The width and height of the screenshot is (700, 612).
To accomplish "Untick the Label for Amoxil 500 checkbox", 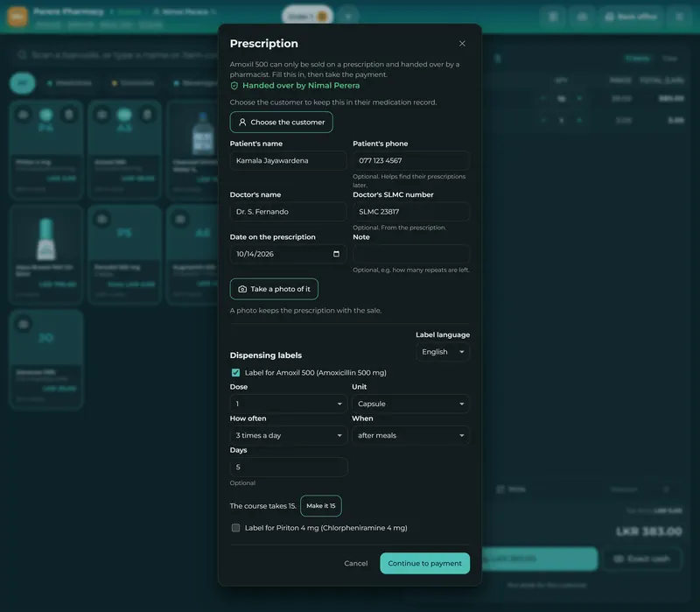I will [x=235, y=373].
